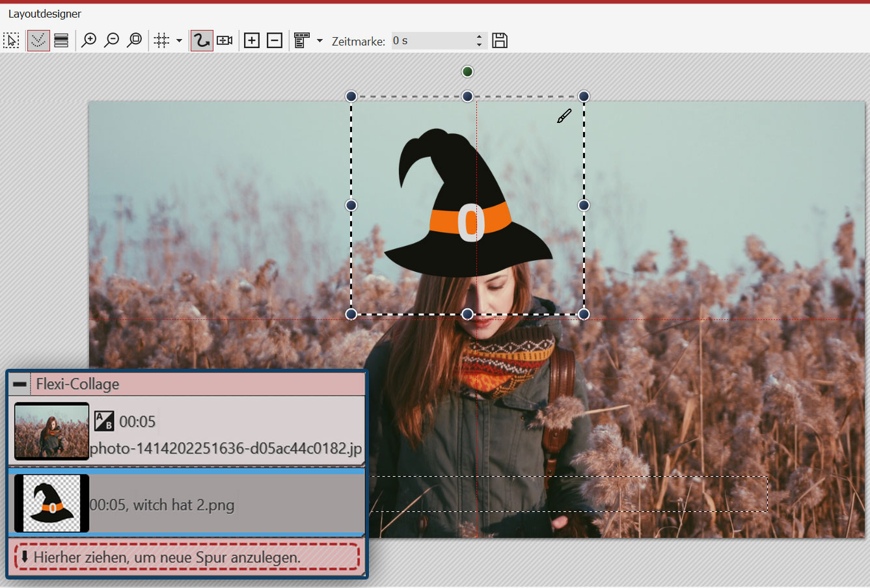
Task: Zoom in with the magnifier plus icon
Action: point(89,41)
